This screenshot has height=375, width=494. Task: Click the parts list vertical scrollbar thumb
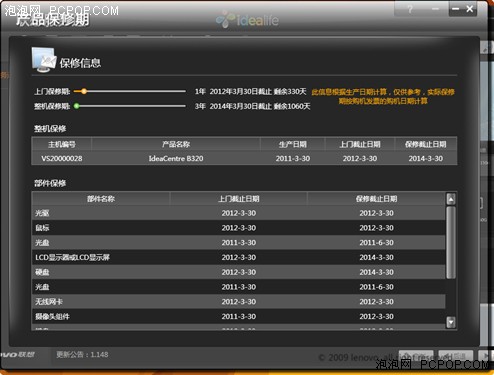pos(451,242)
